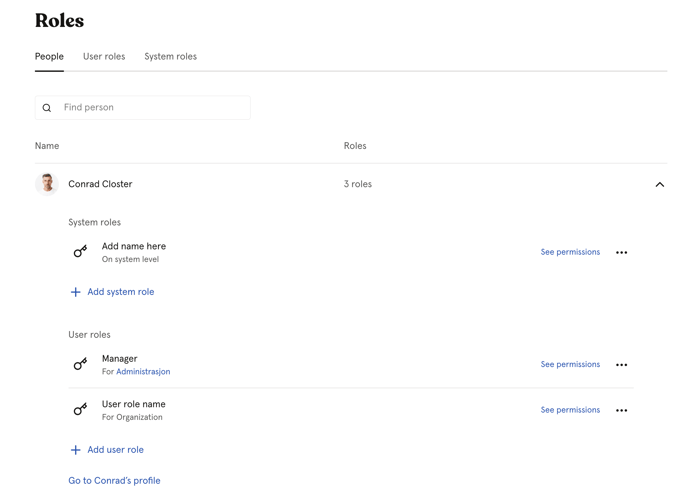Click the plus icon of Add system role
This screenshot has width=688, height=500.
(x=75, y=292)
